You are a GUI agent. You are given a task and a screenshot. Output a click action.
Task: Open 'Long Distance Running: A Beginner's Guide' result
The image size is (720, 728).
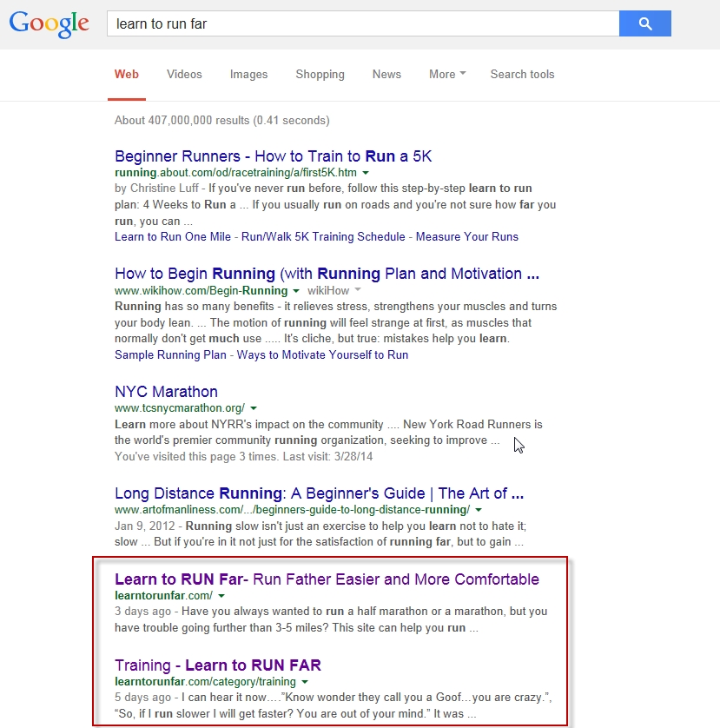pos(319,493)
